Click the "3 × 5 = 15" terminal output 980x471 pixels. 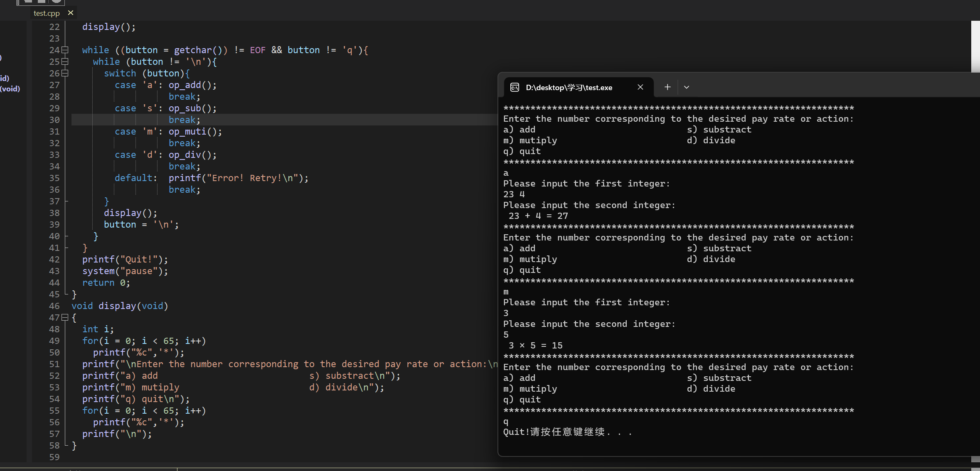535,346
